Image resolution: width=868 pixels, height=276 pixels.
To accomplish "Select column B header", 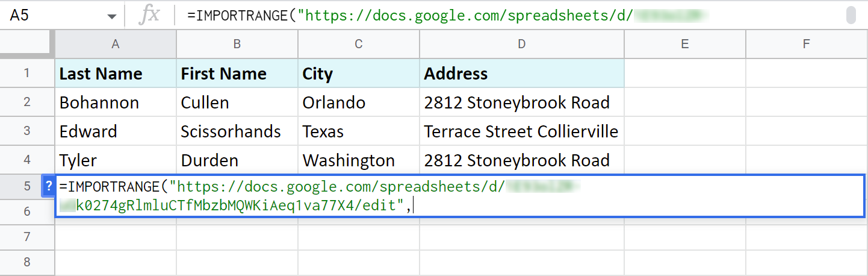I will tap(237, 43).
